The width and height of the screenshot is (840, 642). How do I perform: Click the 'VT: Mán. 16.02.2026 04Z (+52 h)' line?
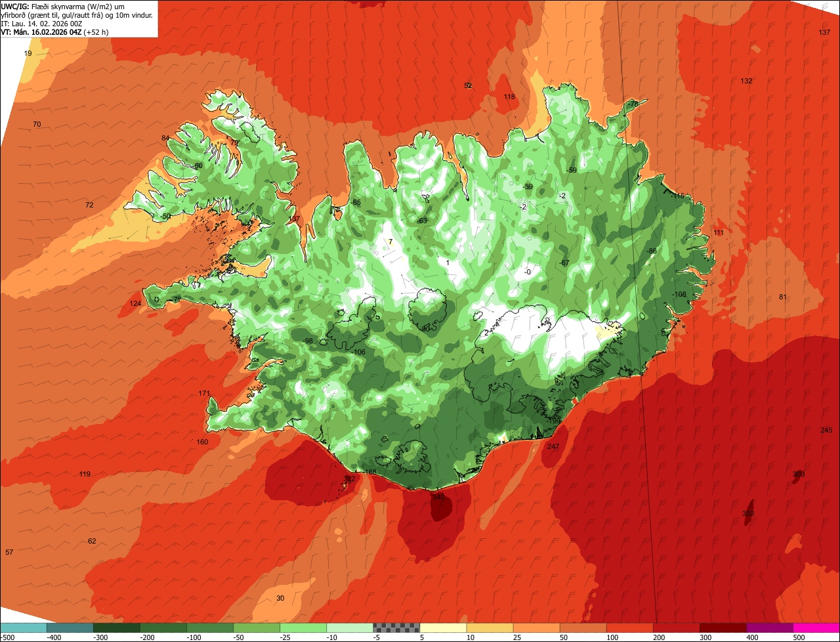[x=54, y=32]
